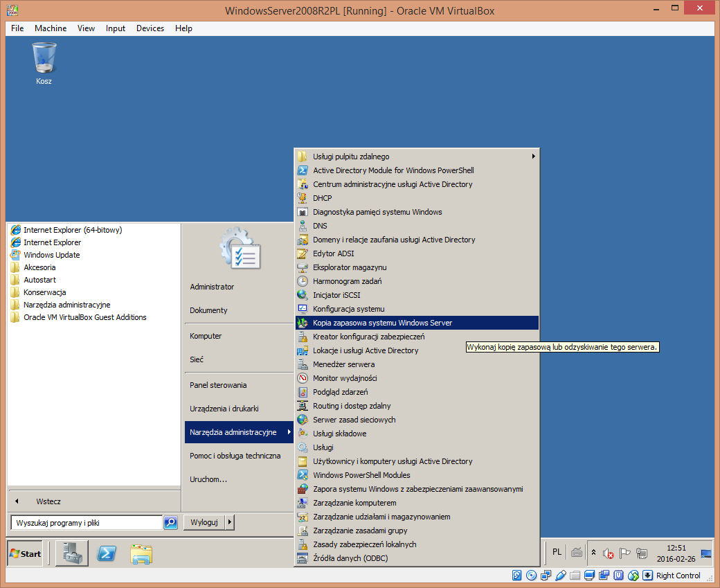Click the PL language indicator
This screenshot has height=588, width=720.
tap(557, 552)
